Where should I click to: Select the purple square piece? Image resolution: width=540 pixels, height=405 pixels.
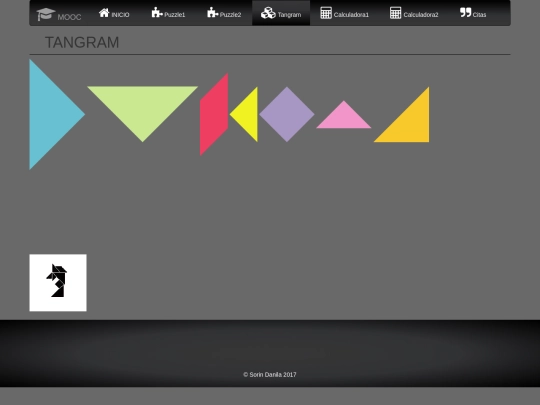(x=287, y=114)
